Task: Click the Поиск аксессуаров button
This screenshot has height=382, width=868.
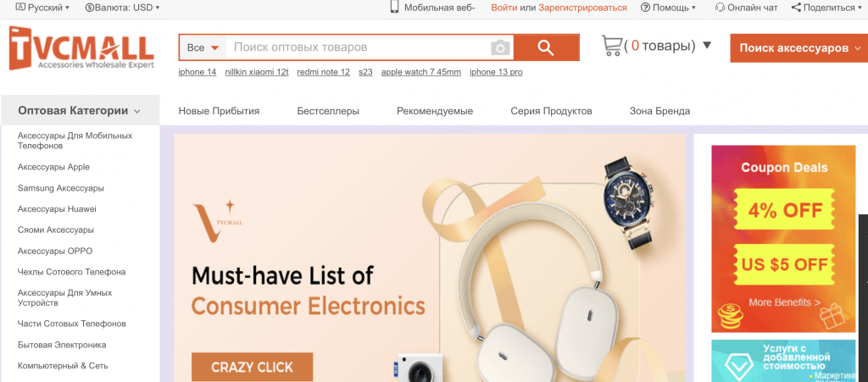Action: point(799,48)
